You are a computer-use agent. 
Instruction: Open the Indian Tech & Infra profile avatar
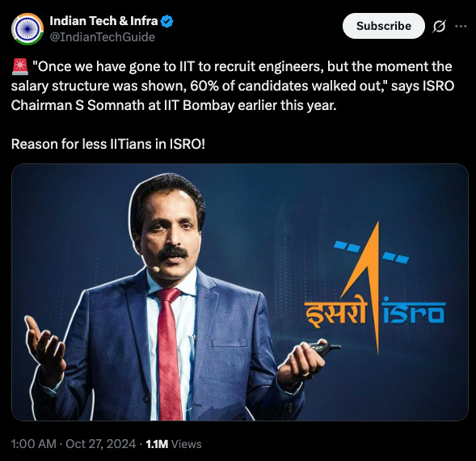click(x=27, y=29)
